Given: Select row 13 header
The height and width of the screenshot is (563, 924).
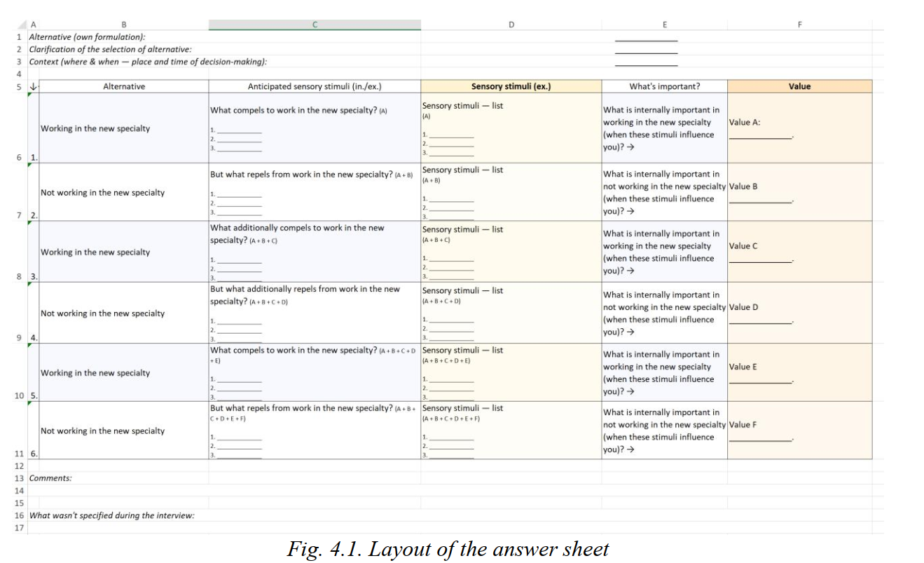Looking at the screenshot, I should [x=19, y=478].
